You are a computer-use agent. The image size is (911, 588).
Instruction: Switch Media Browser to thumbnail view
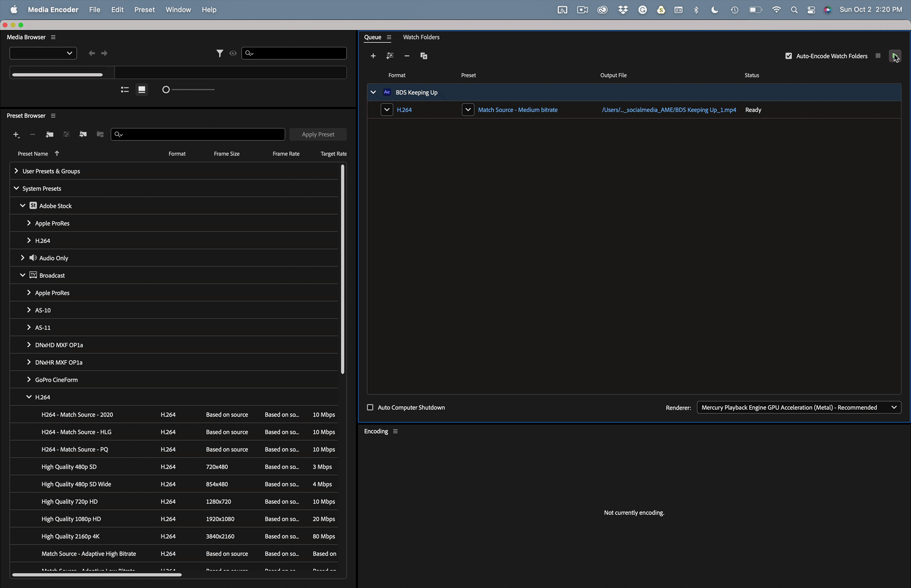point(142,90)
